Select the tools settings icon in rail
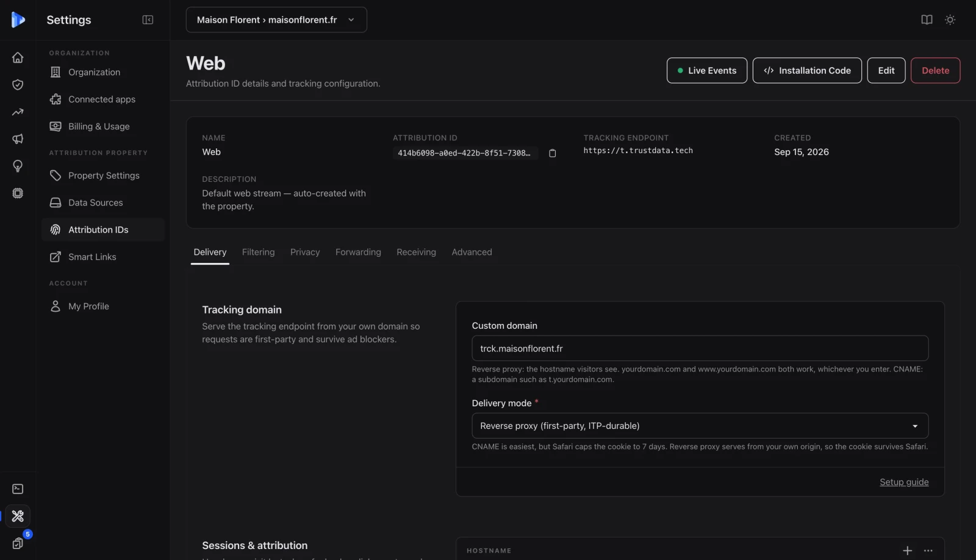 click(18, 516)
